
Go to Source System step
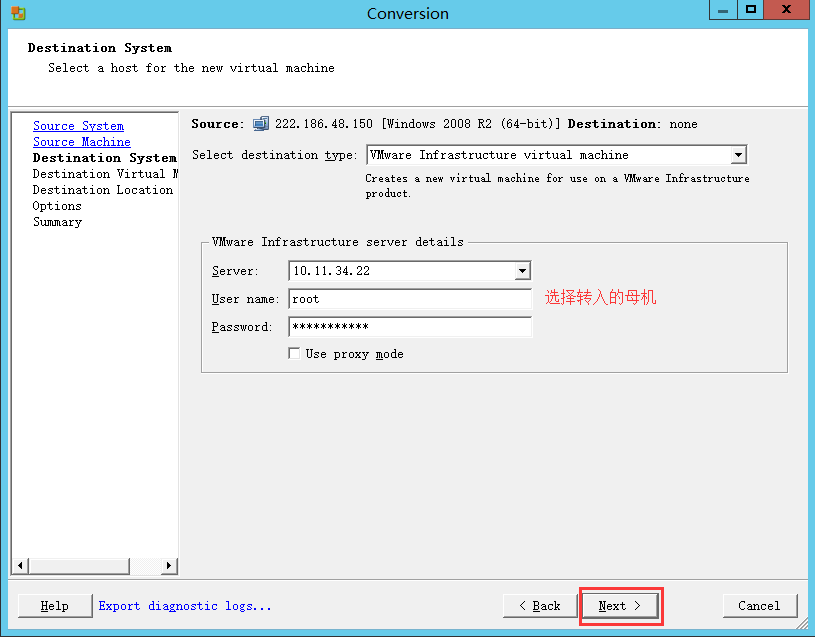tap(78, 126)
